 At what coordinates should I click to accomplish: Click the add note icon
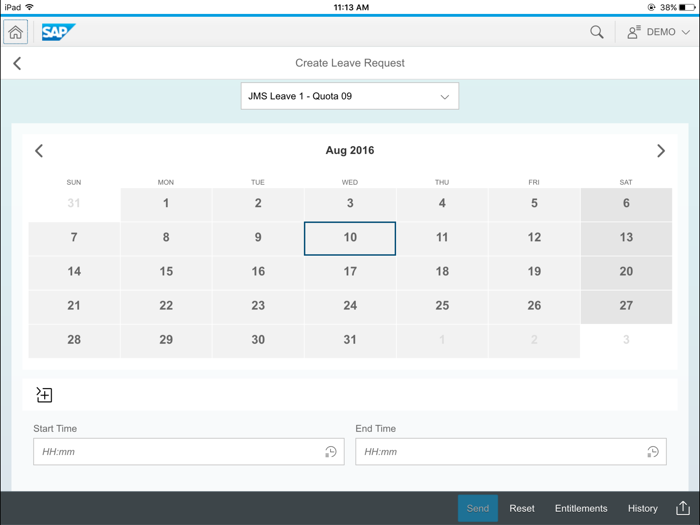44,395
